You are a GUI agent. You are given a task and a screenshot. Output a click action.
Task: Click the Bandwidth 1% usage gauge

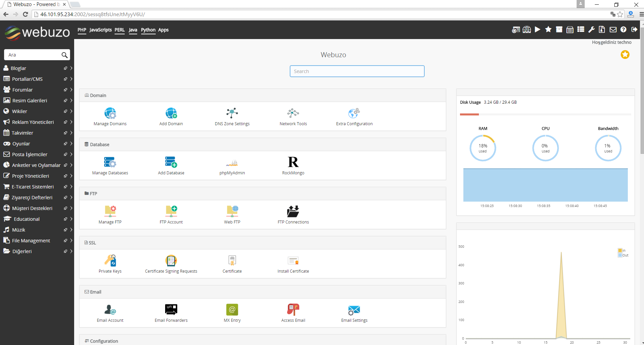[x=608, y=148]
